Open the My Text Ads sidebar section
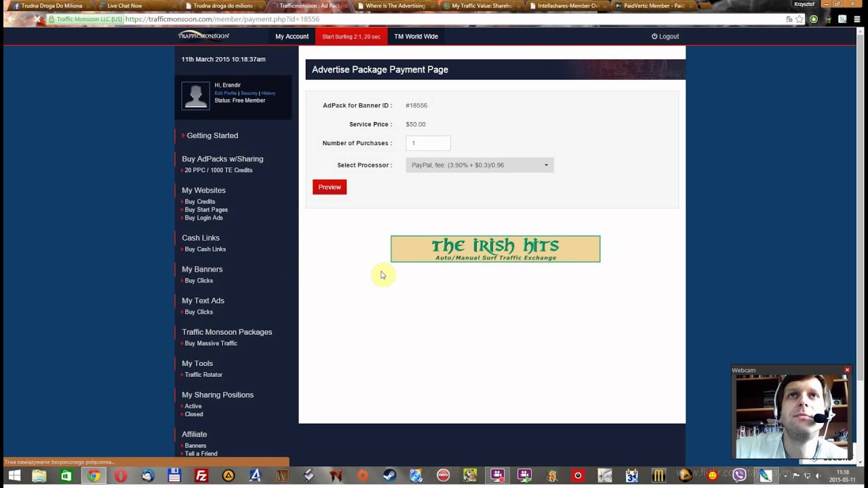The height and width of the screenshot is (488, 868). point(203,300)
